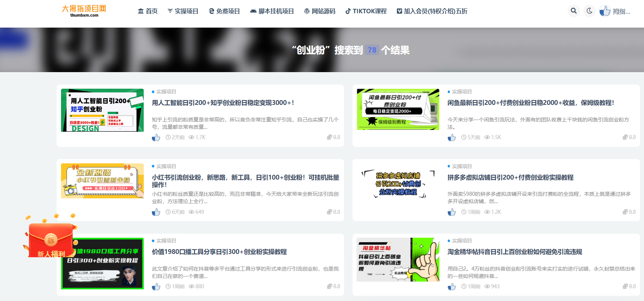Click the 大拇指项目网 site logo
Image resolution: width=644 pixels, height=301 pixels.
pos(84,11)
